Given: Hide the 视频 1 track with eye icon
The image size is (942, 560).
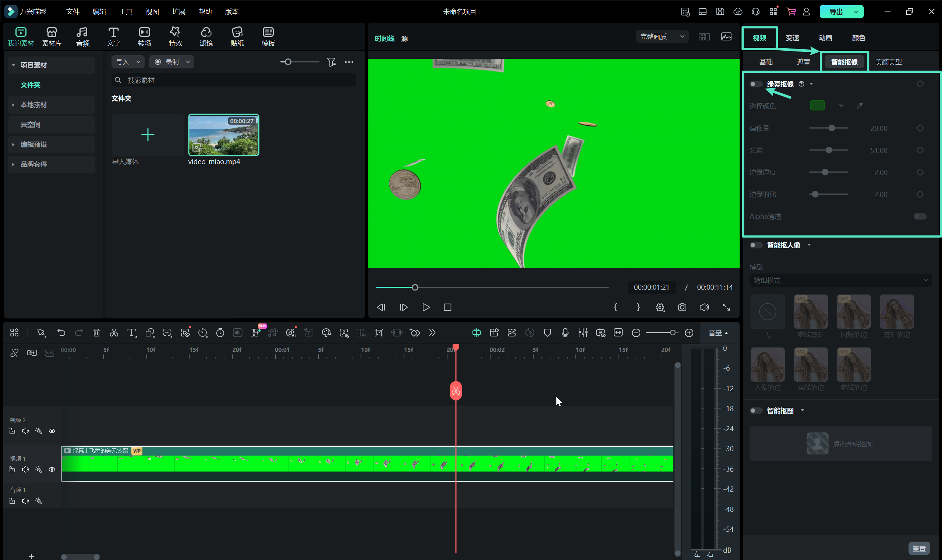Looking at the screenshot, I should pos(52,470).
